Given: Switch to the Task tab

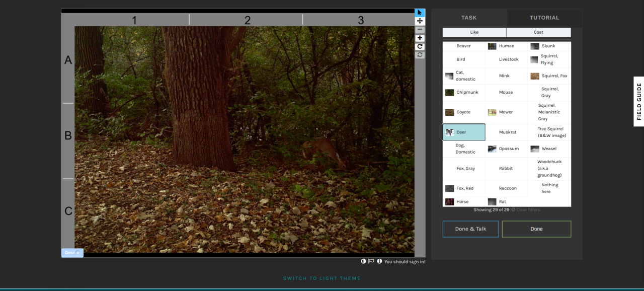Looking at the screenshot, I should click(469, 18).
